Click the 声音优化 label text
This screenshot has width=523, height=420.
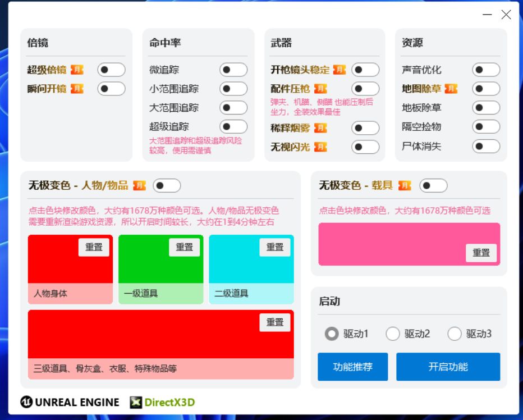(421, 70)
